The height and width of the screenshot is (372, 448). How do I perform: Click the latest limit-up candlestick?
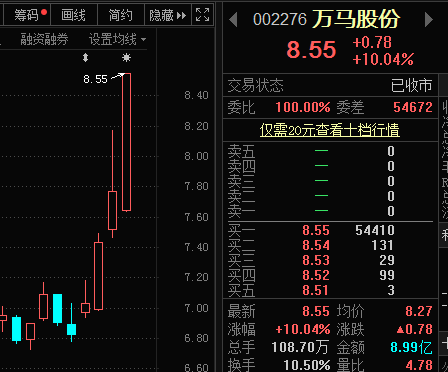(x=126, y=142)
